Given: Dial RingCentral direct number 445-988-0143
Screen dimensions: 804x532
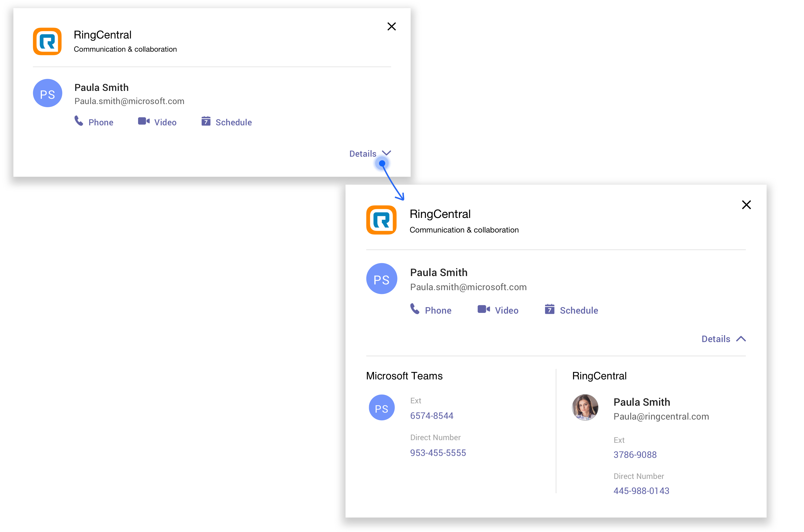Looking at the screenshot, I should click(641, 491).
